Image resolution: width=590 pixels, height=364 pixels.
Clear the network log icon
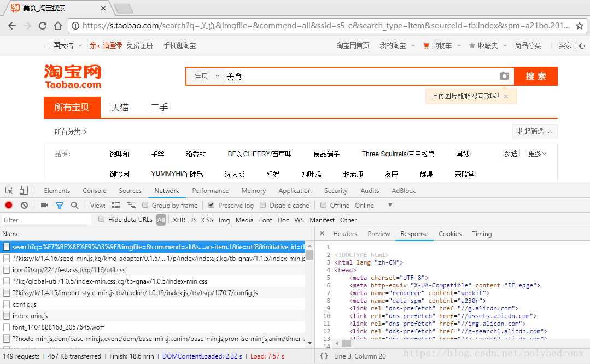pyautogui.click(x=24, y=205)
